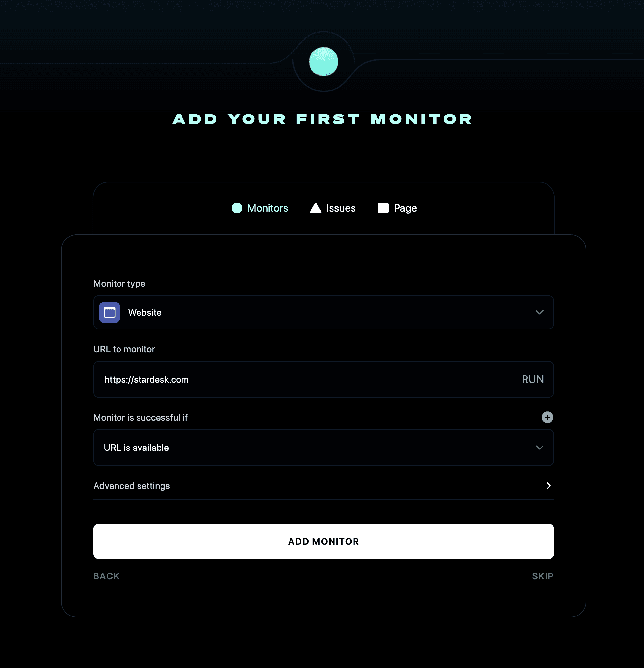644x668 pixels.
Task: Open the monitor type dropdown
Action: point(324,313)
